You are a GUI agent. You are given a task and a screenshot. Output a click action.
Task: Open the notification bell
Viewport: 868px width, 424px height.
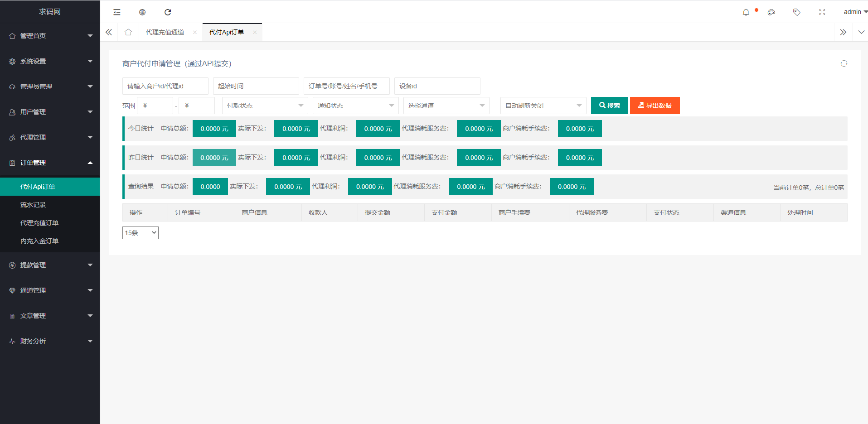click(x=746, y=12)
